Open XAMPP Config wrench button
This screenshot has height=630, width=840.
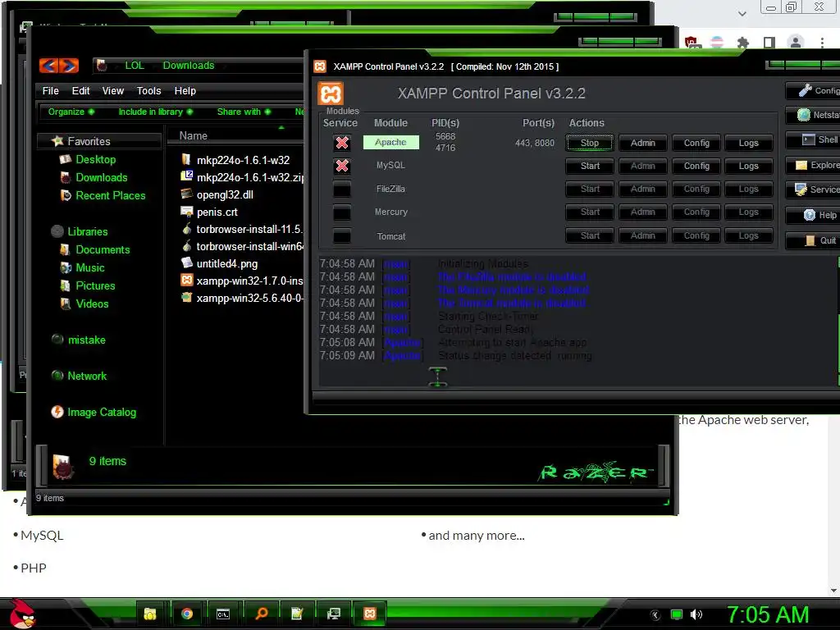(813, 90)
